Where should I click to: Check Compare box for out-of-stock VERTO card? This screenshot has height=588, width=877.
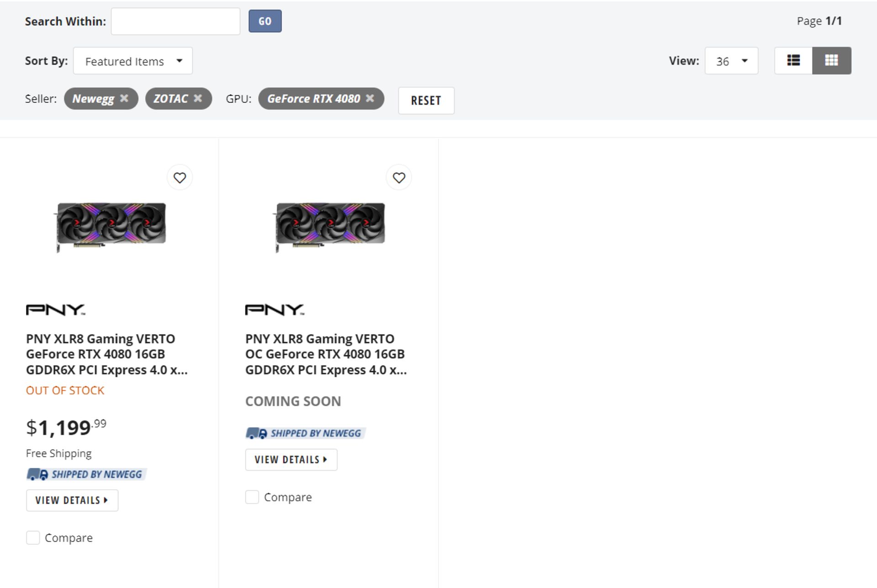(x=33, y=538)
